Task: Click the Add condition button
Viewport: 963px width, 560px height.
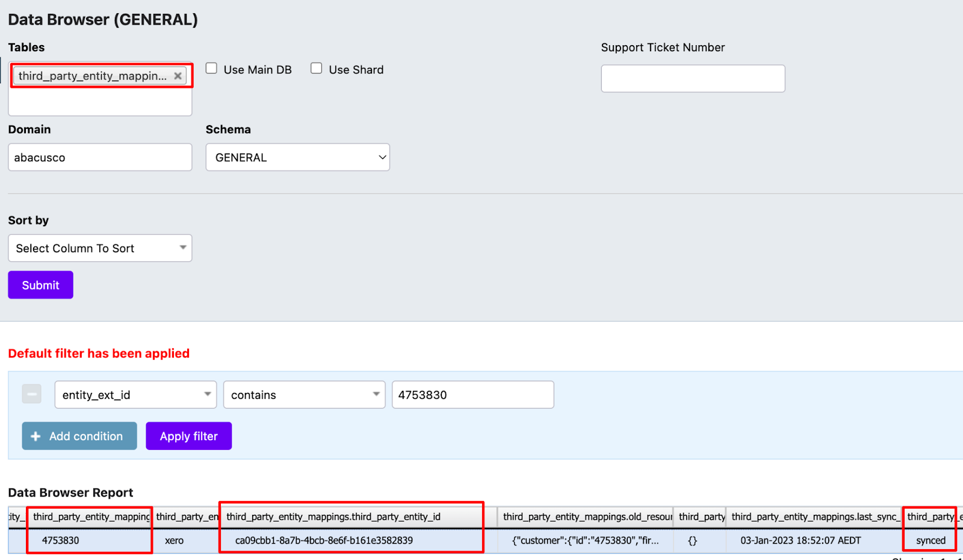Action: pyautogui.click(x=79, y=436)
